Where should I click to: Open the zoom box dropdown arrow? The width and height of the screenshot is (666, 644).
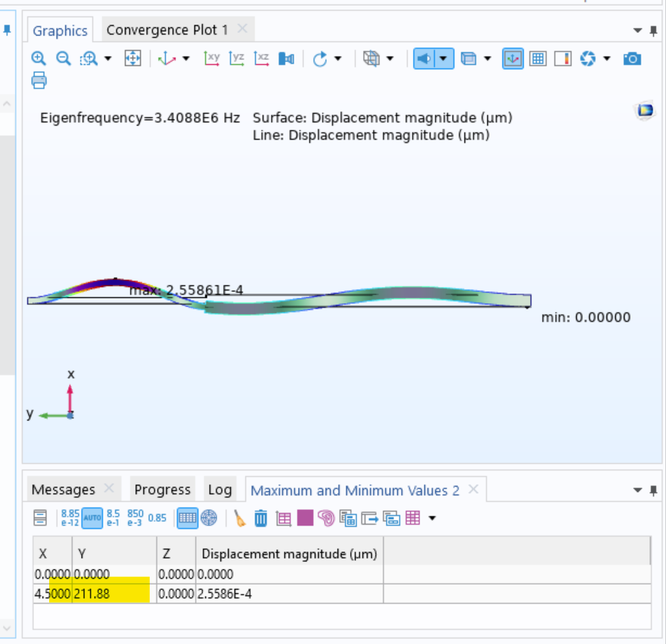pos(108,59)
